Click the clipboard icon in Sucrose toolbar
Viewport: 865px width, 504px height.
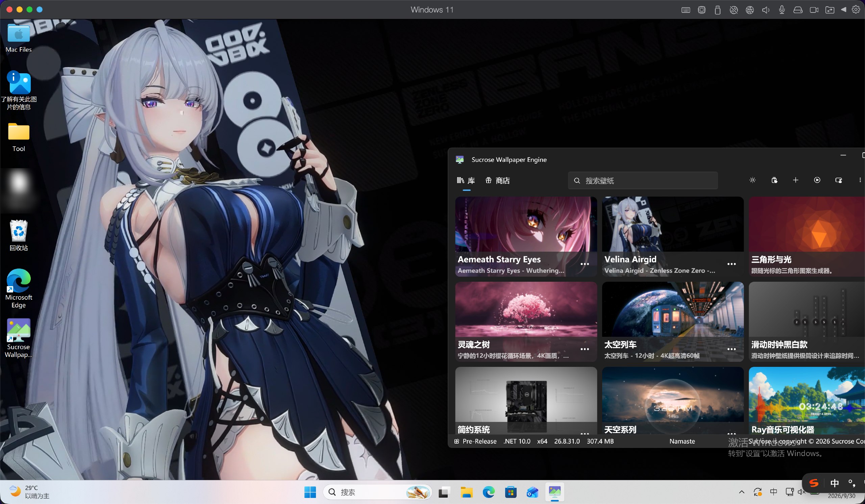774,180
